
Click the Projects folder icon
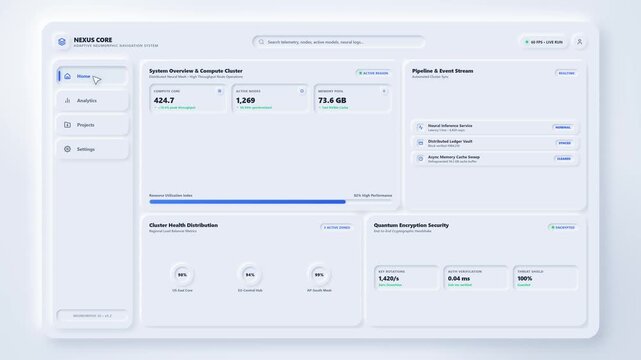[x=67, y=125]
